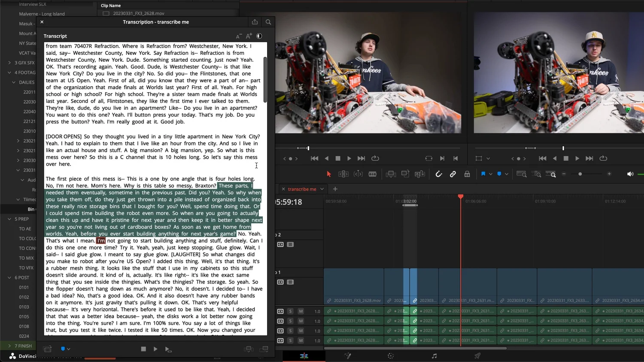
Task: Toggle linked selection with the chain icon
Action: click(453, 174)
